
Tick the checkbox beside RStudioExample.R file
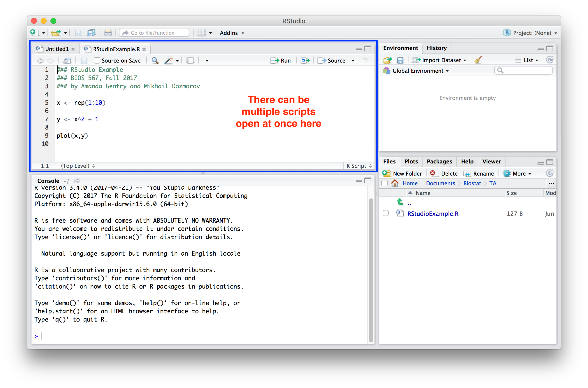pos(385,213)
